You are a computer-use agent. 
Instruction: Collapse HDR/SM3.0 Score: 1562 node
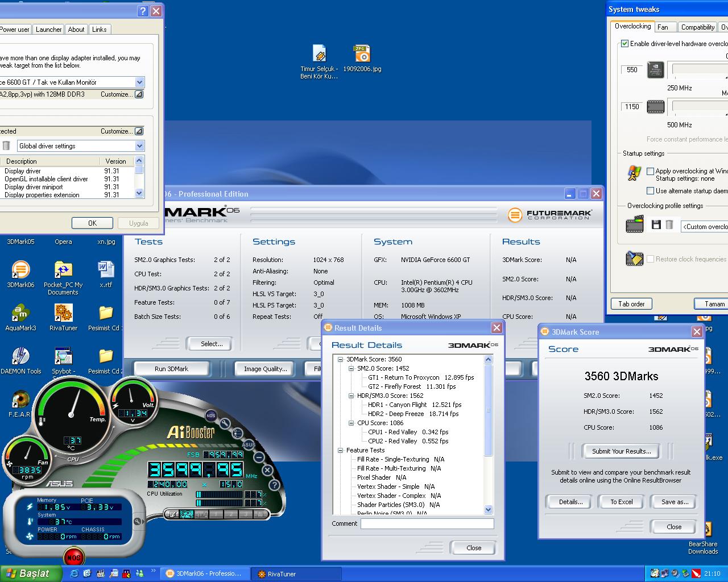coord(351,396)
